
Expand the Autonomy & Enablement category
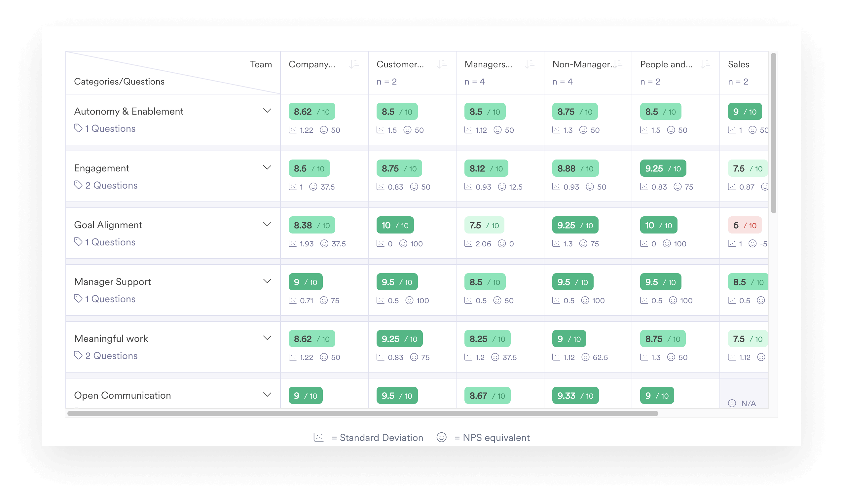[267, 111]
